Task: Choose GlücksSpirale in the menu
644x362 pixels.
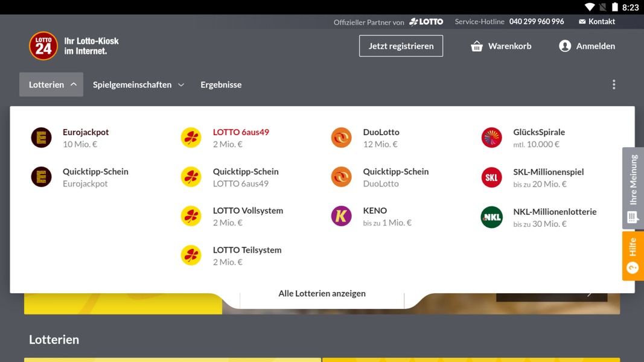Action: tap(539, 138)
